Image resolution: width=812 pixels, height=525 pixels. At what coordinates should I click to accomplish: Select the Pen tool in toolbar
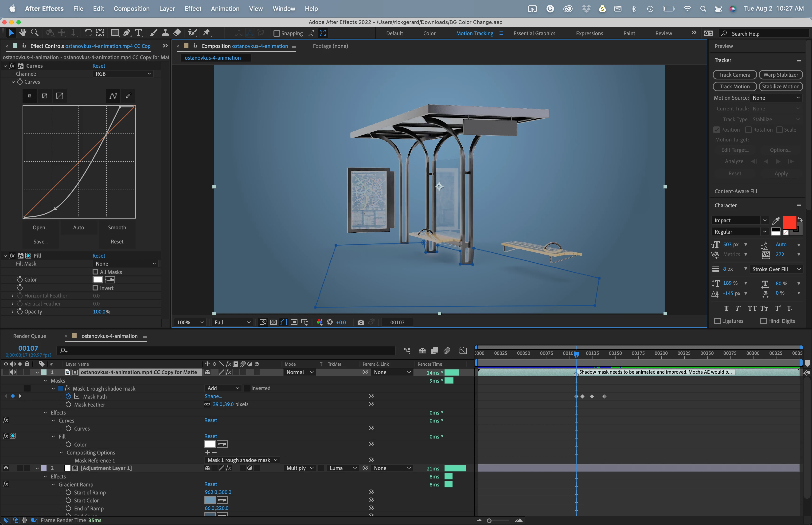pos(126,33)
